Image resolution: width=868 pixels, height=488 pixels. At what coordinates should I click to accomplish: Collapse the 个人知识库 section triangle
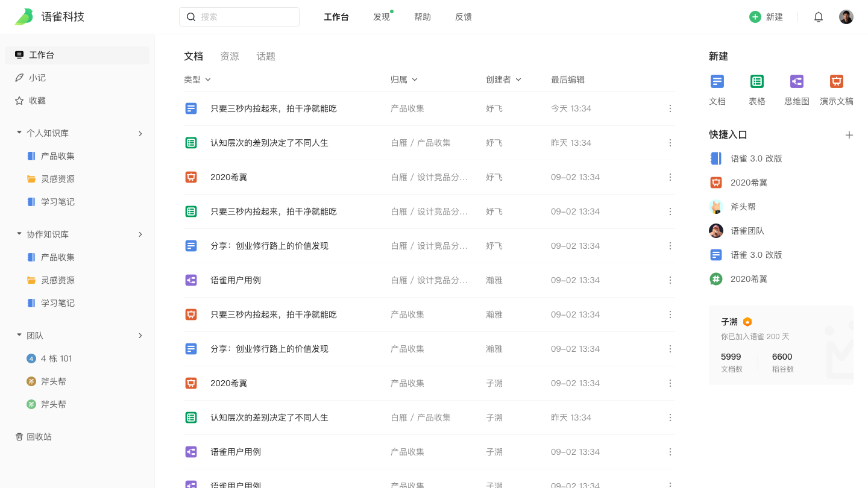tap(19, 133)
